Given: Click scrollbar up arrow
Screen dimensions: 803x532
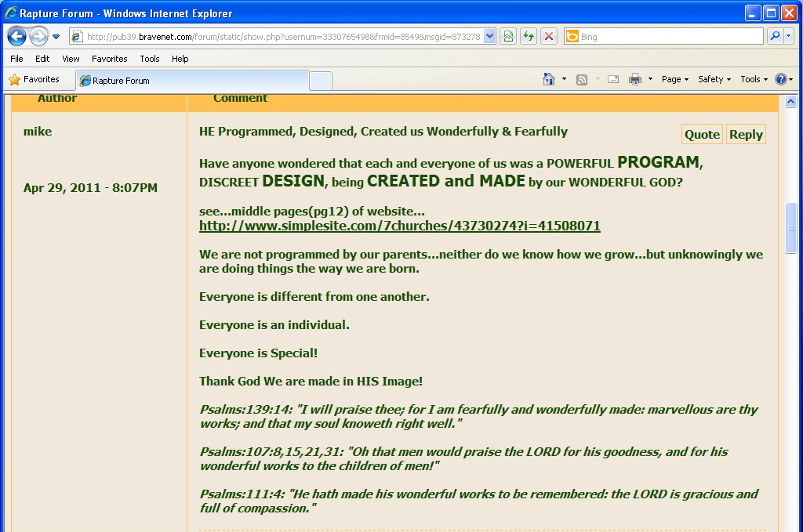Looking at the screenshot, I should 790,101.
